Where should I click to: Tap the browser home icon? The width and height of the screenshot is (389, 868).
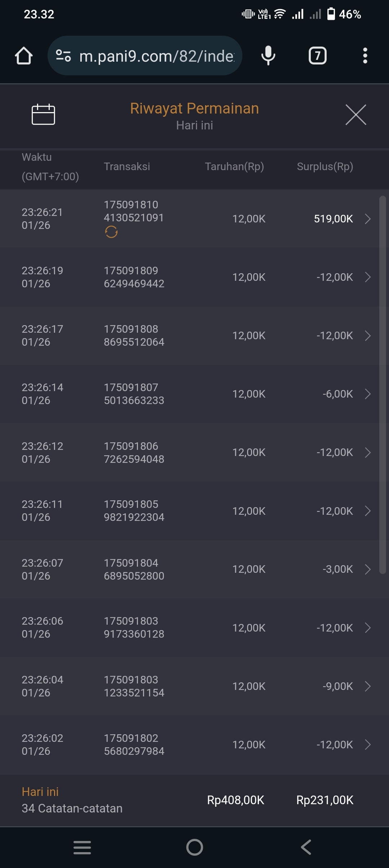click(x=24, y=56)
